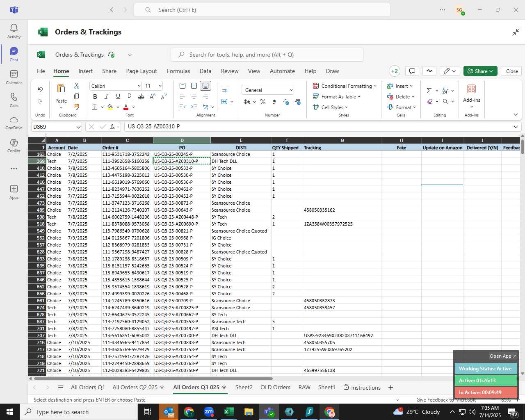Click Decrease font size icon
Viewport: 525px width, 420px height.
pos(164,97)
